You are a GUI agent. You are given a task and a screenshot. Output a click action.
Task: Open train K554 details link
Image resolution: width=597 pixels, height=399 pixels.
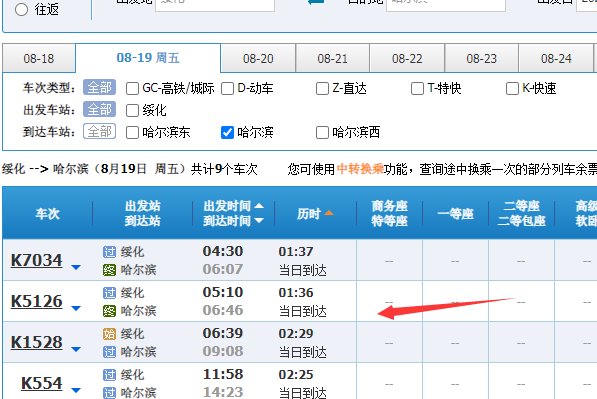(42, 383)
